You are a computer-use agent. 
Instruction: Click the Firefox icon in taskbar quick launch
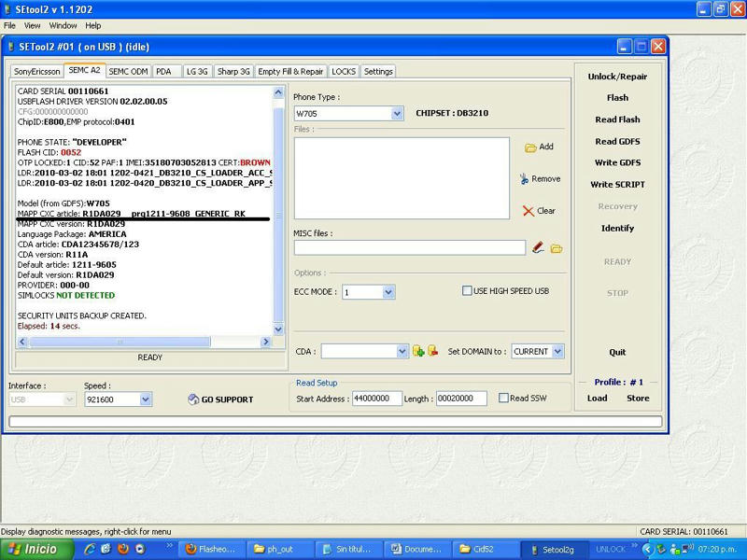[x=122, y=549]
